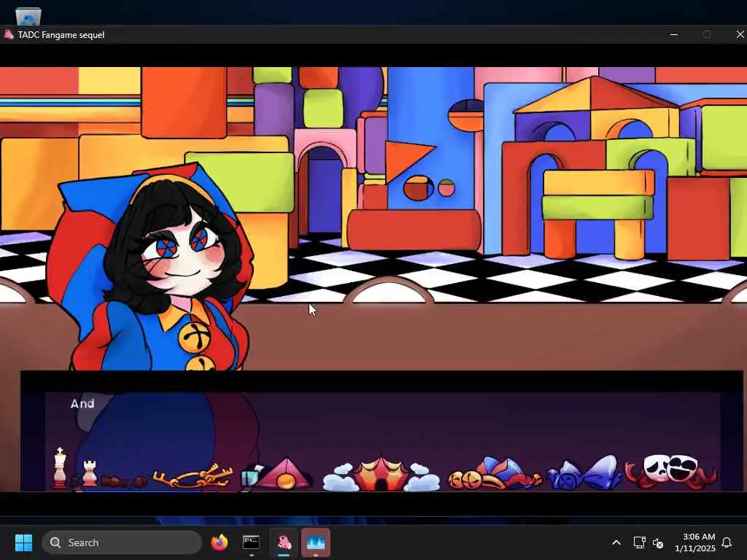
Task: Click the taskbar Search box
Action: (122, 542)
